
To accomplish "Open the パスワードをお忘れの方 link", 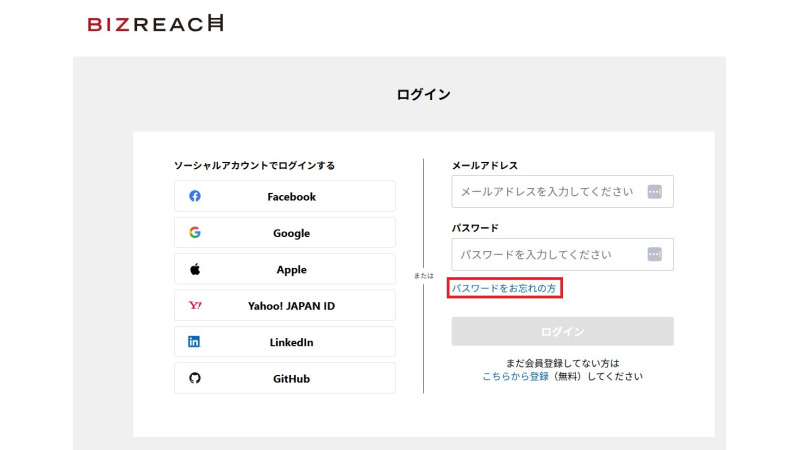I will tap(504, 288).
